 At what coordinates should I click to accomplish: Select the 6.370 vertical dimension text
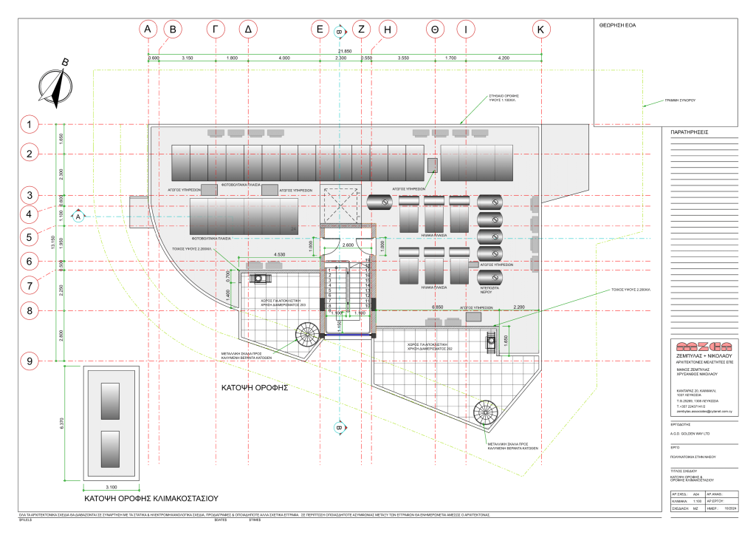pyautogui.click(x=62, y=423)
